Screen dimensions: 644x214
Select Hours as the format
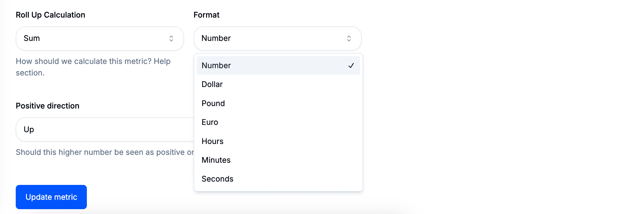[x=212, y=141]
